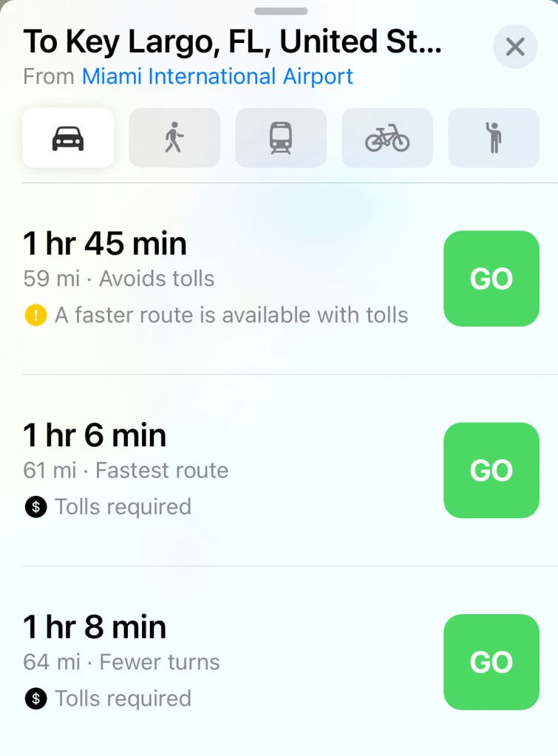Tap the sheet grabber handle at top

(x=280, y=11)
